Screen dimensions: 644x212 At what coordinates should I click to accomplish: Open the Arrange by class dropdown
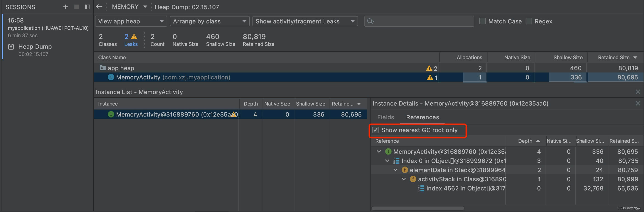210,21
